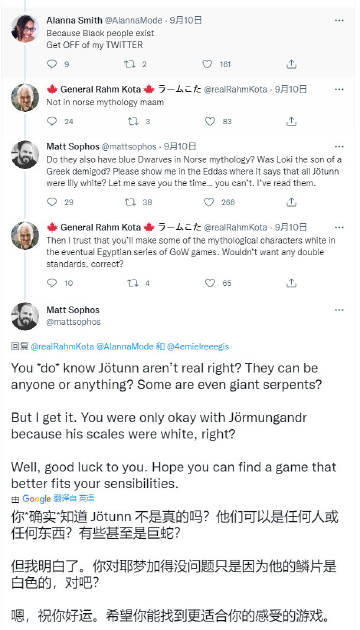Retweet Matt Sophos's blue Dwarves tweet
The height and width of the screenshot is (630, 360).
point(131,202)
